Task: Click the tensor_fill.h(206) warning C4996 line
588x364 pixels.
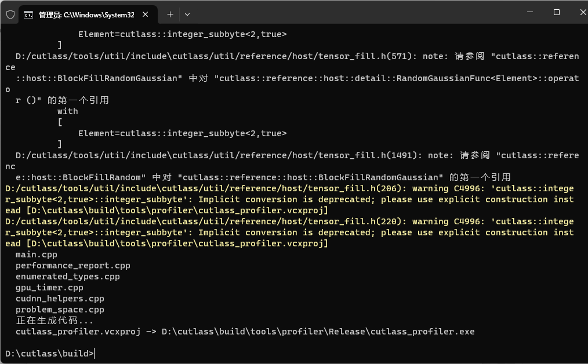Action: coord(289,188)
